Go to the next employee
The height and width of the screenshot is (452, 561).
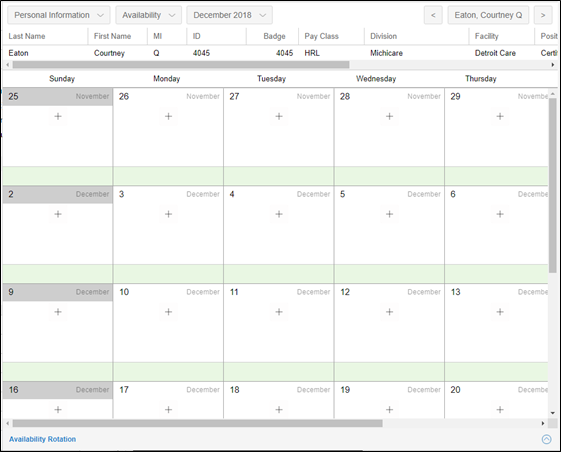coord(543,15)
